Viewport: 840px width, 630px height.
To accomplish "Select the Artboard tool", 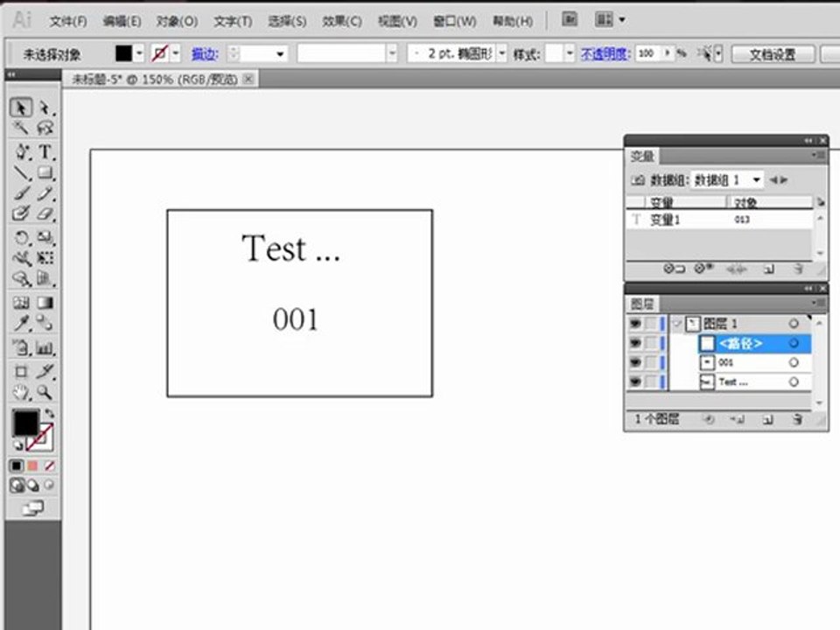I will point(21,371).
